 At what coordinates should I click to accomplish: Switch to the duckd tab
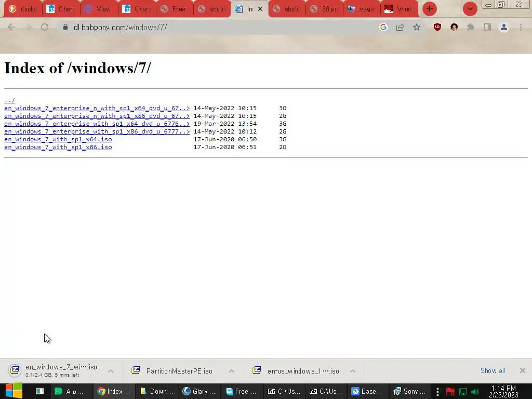(x=23, y=9)
